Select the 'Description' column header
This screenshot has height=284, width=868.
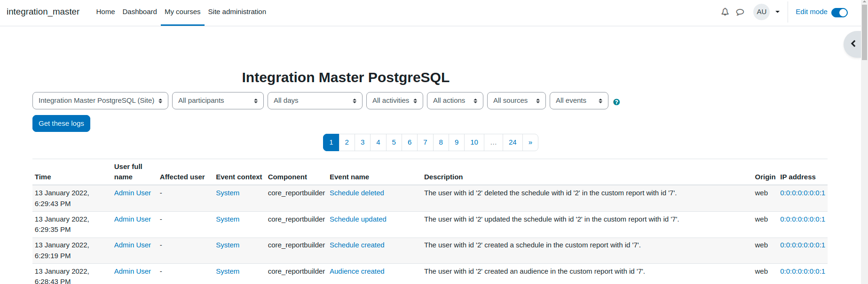tap(443, 177)
